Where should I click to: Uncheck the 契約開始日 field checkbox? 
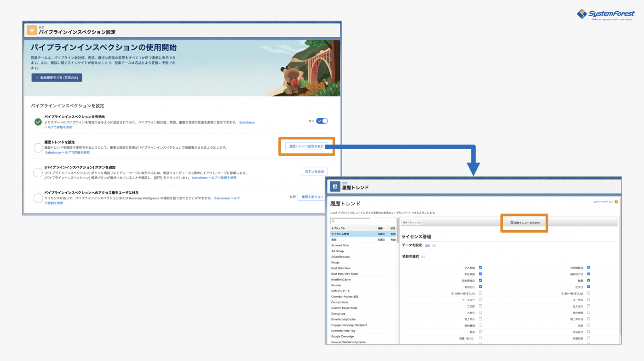[x=480, y=280]
